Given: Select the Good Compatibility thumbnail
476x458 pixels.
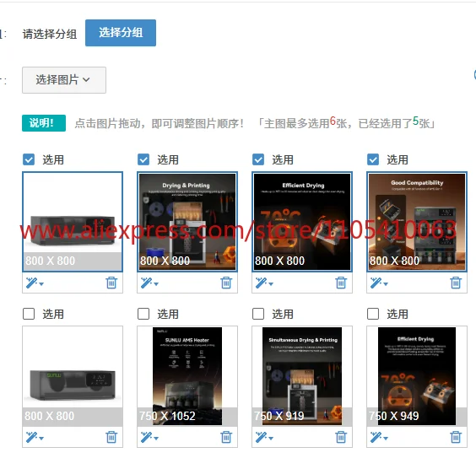Looking at the screenshot, I should pos(417,222).
